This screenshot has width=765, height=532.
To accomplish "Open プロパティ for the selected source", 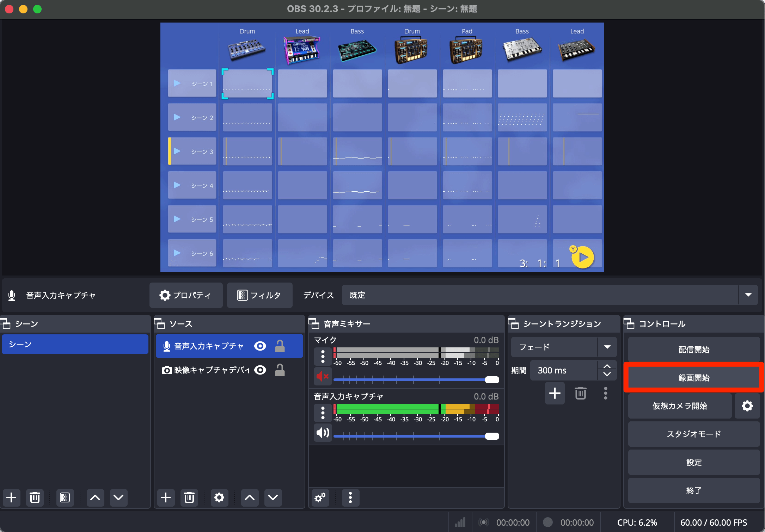I will click(x=186, y=295).
